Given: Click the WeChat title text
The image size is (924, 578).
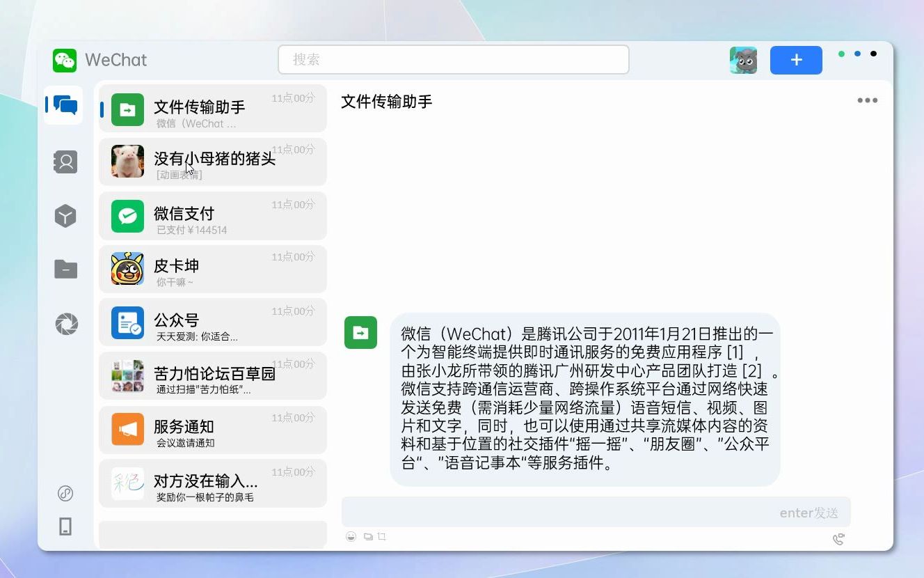Looking at the screenshot, I should pyautogui.click(x=116, y=60).
